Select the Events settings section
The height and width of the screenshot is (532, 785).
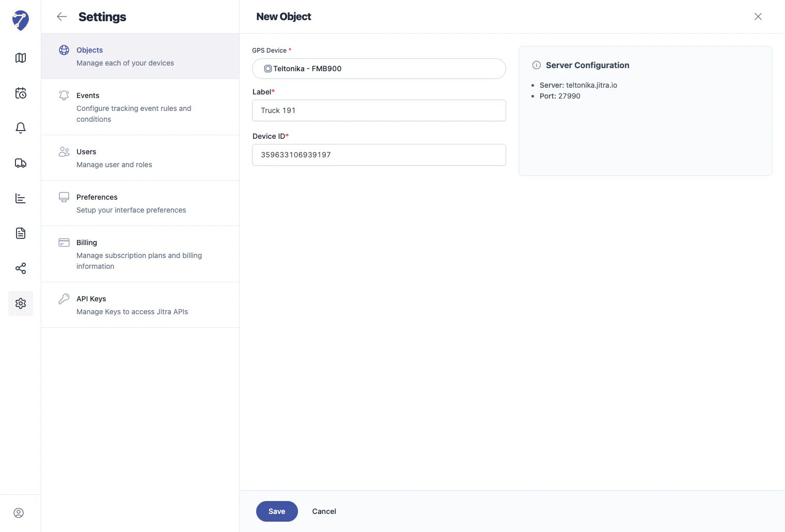click(140, 107)
